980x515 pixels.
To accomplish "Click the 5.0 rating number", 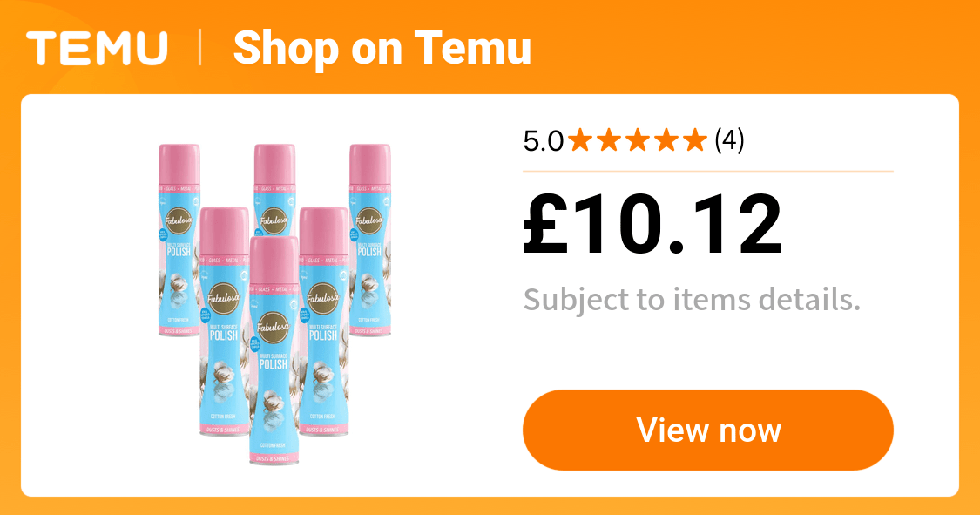I will [x=543, y=141].
